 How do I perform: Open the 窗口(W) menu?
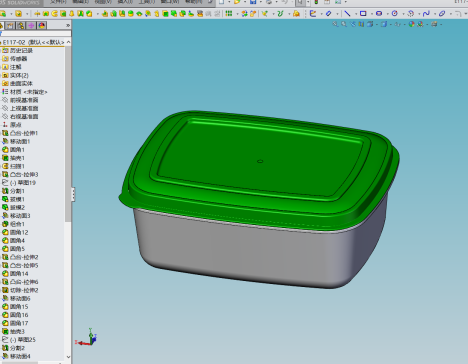[x=170, y=2]
